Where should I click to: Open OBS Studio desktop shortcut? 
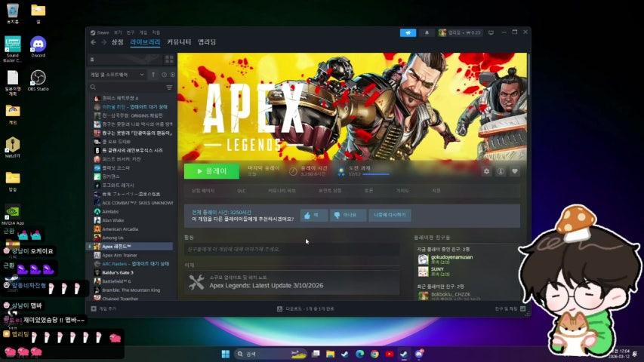(x=39, y=81)
